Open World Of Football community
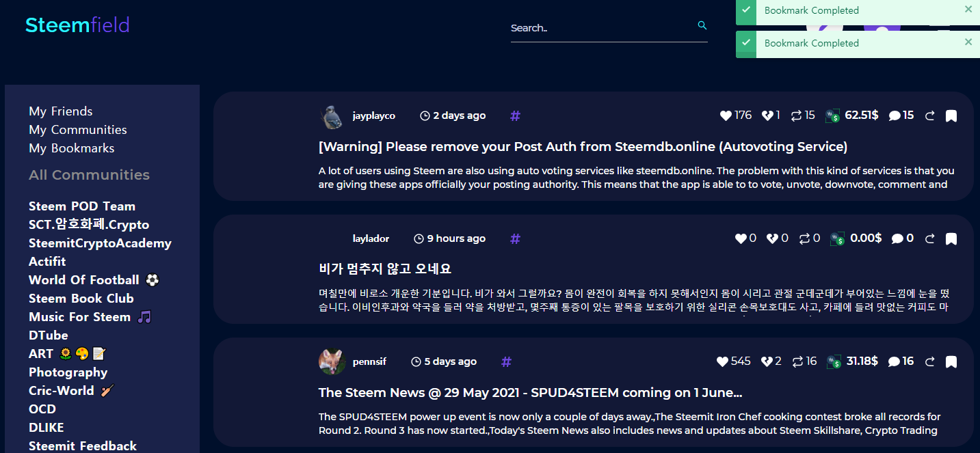The width and height of the screenshot is (980, 453). coord(94,280)
